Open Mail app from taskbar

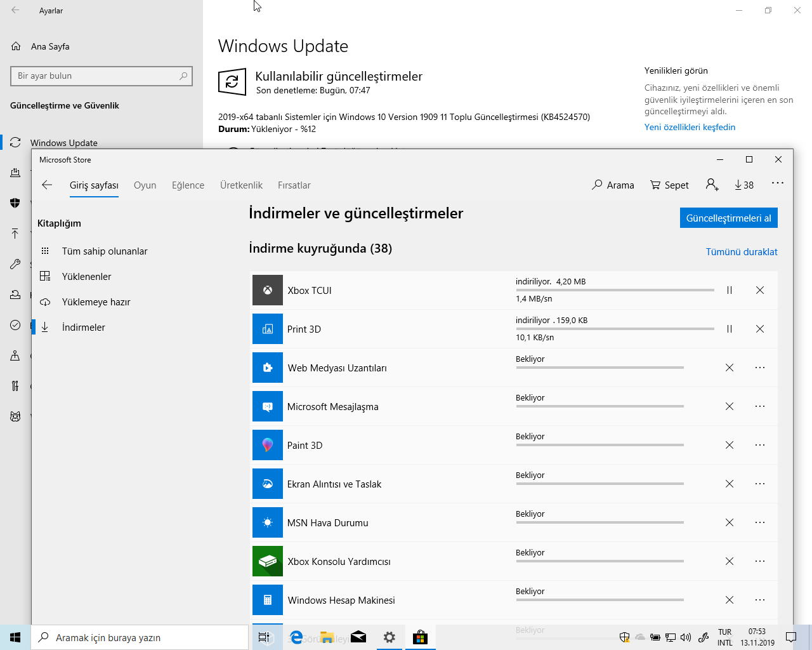click(x=358, y=637)
